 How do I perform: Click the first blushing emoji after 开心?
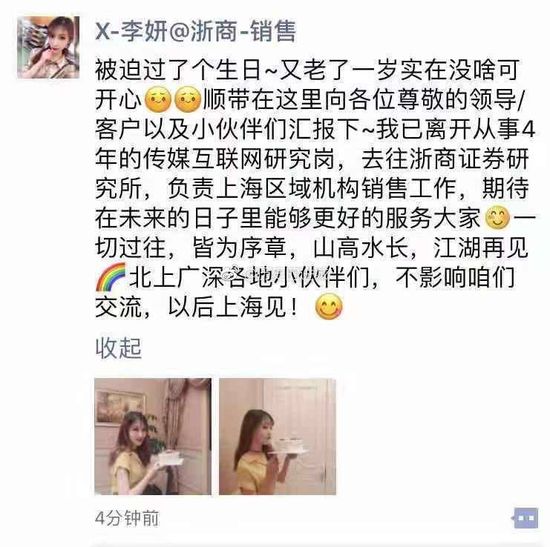pyautogui.click(x=158, y=100)
